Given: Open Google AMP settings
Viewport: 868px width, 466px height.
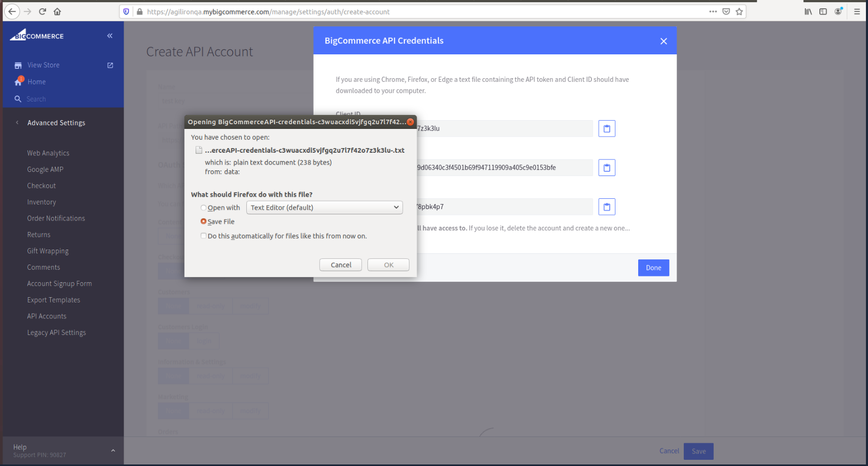Looking at the screenshot, I should point(45,169).
